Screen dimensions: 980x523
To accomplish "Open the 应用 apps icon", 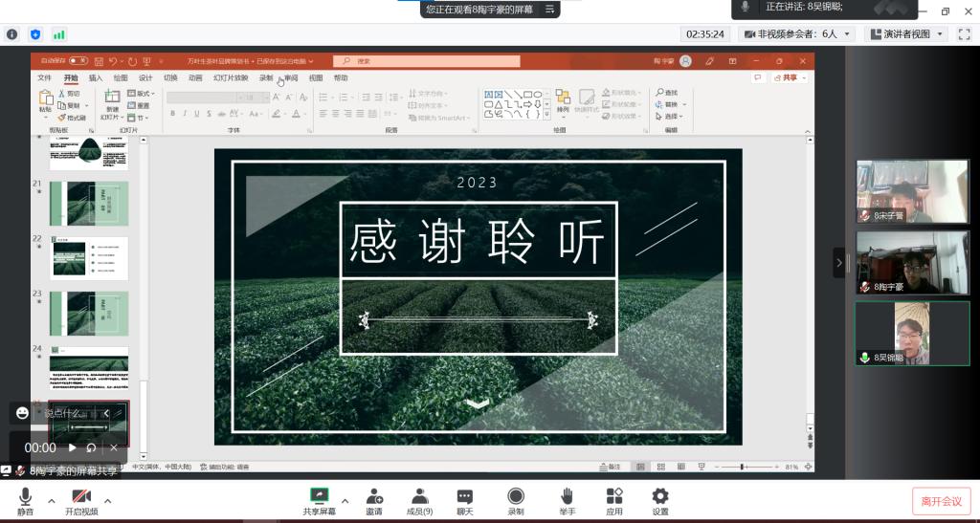I will pos(614,496).
